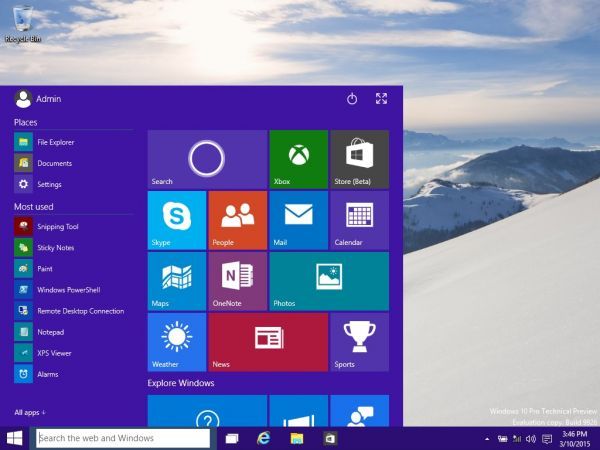The image size is (600, 450).
Task: Click the Cortana Search tile
Action: click(207, 159)
